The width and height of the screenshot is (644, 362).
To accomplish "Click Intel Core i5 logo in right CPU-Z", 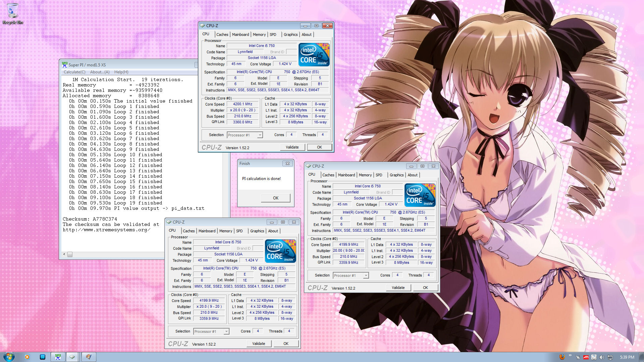I will click(420, 195).
